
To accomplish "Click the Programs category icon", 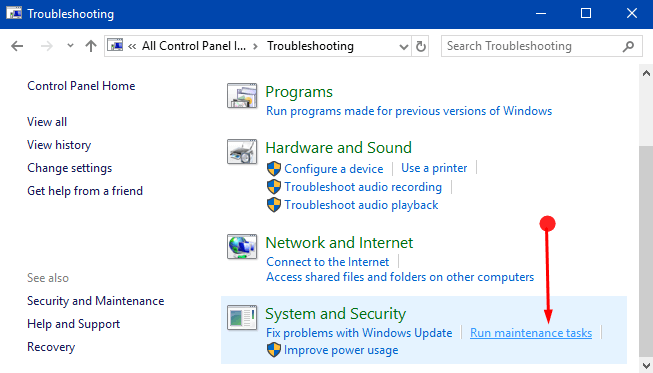I will tap(242, 96).
